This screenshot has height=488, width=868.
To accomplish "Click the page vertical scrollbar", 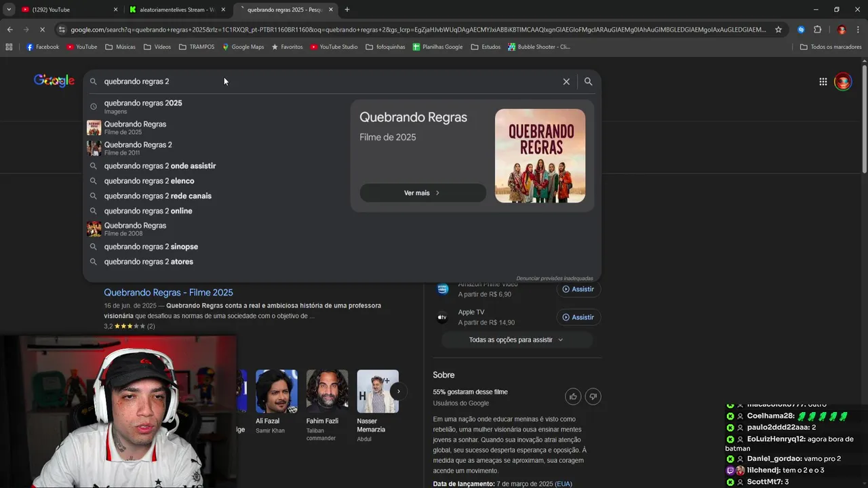I will [x=864, y=119].
